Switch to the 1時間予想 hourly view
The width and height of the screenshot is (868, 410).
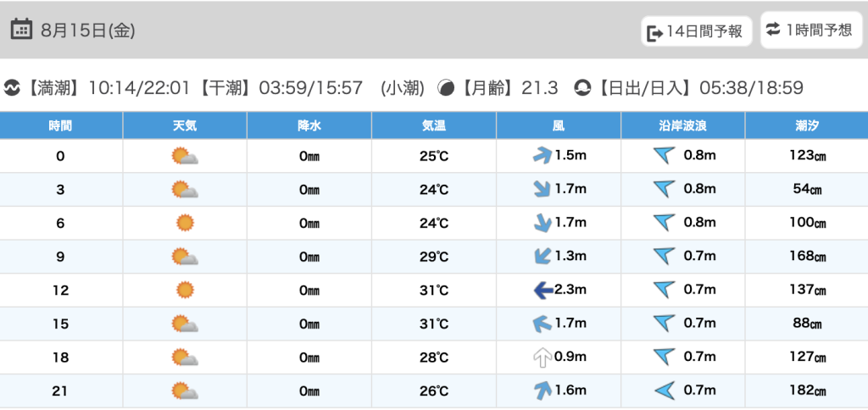(810, 30)
